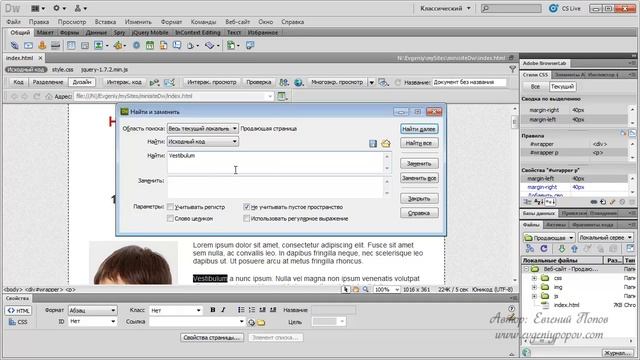Image resolution: width=640 pixels, height=360 pixels.
Task: Click the Свойства страницы button
Action: [x=212, y=338]
